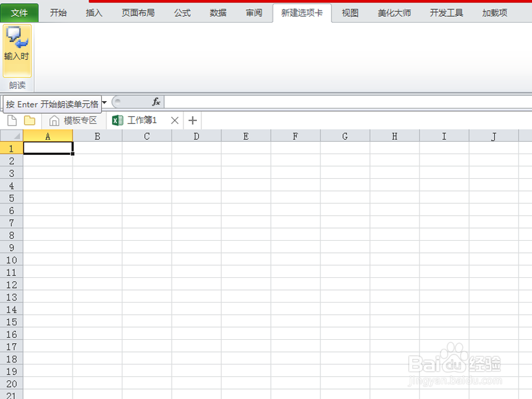Select column E header
The height and width of the screenshot is (399, 532).
click(246, 136)
